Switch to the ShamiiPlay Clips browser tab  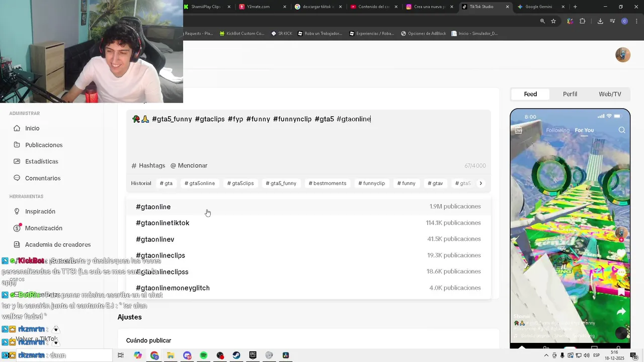tap(206, 7)
